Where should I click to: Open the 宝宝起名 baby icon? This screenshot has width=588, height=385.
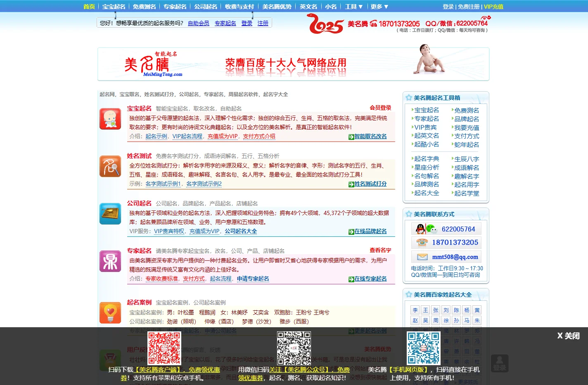(110, 119)
